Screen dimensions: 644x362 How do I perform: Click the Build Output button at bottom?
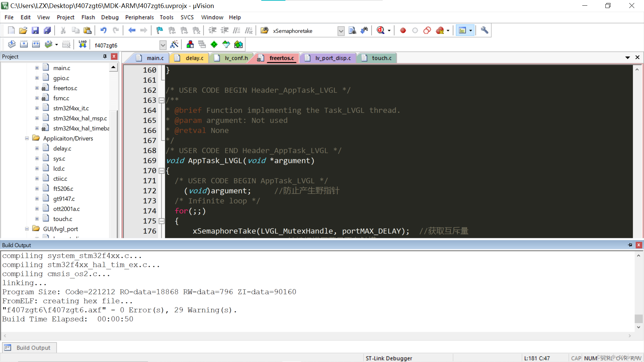point(29,348)
